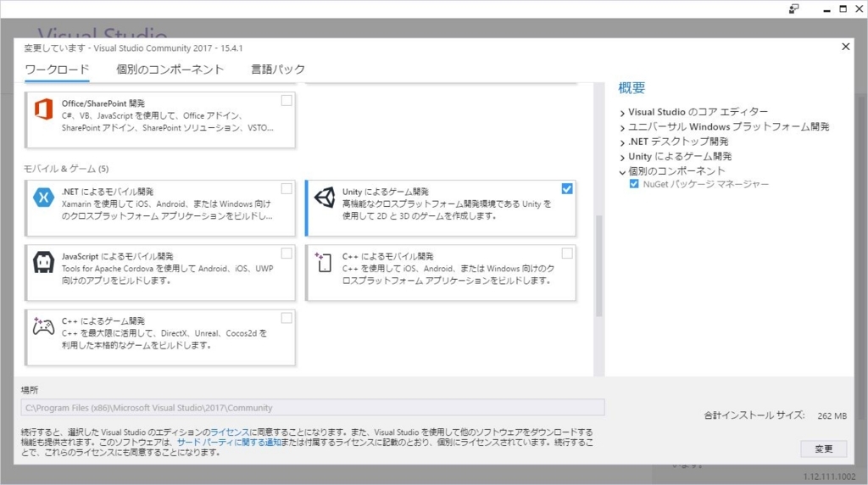The image size is (868, 485).
Task: Click the Unity game development icon
Action: point(325,197)
